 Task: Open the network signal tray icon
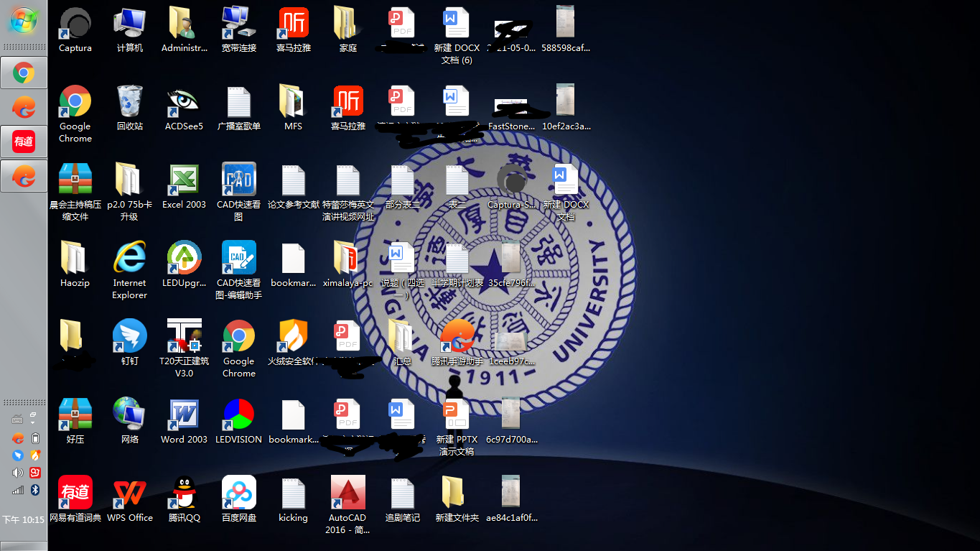pyautogui.click(x=18, y=490)
